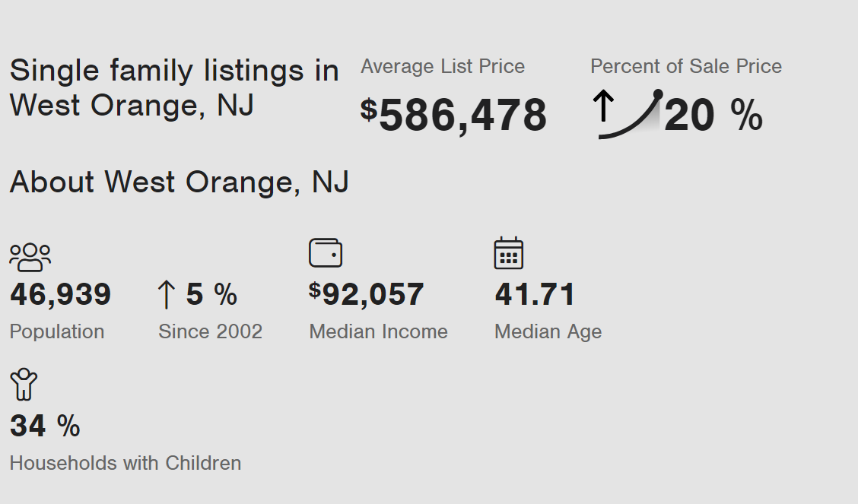This screenshot has height=504, width=858.
Task: Click the 34 % households value
Action: point(45,426)
